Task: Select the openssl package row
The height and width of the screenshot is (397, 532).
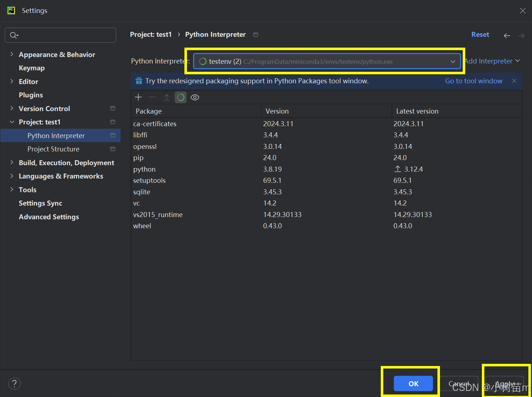Action: [326, 146]
